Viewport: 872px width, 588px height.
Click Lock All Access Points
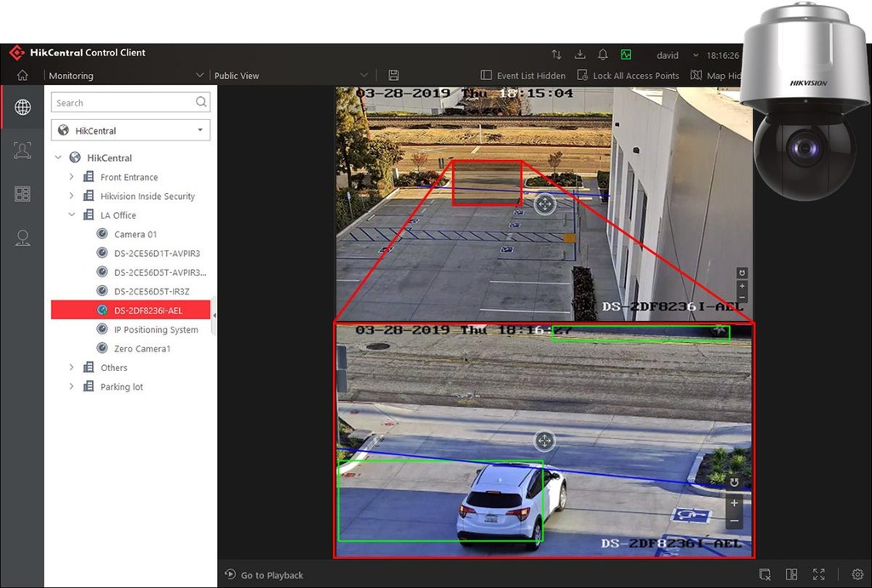(x=628, y=75)
